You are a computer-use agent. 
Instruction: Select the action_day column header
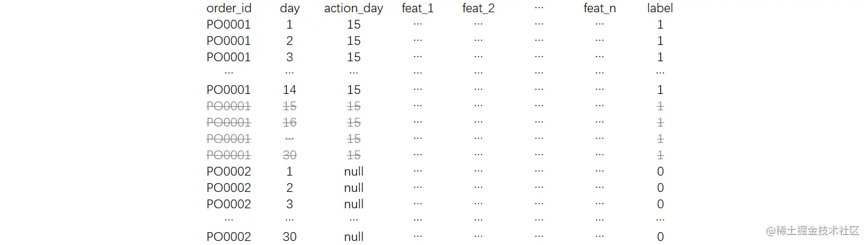pyautogui.click(x=353, y=9)
